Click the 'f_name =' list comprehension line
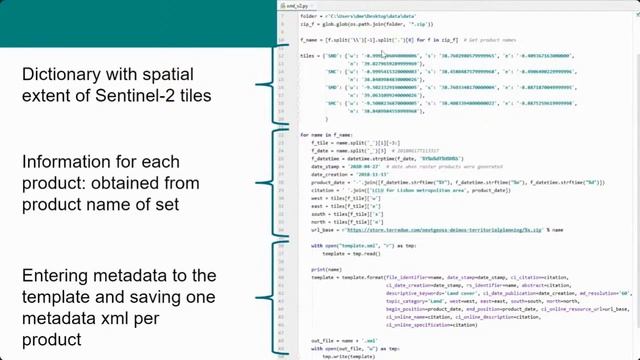 coord(408,40)
